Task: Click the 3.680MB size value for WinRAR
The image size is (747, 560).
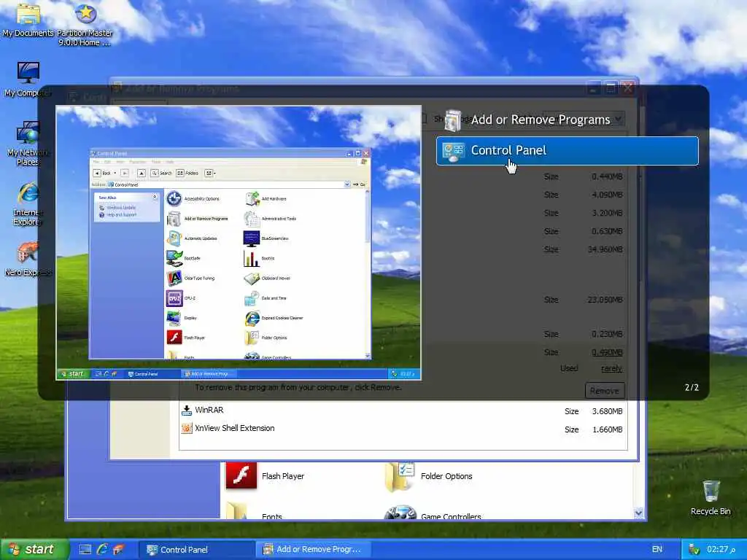Action: [608, 411]
